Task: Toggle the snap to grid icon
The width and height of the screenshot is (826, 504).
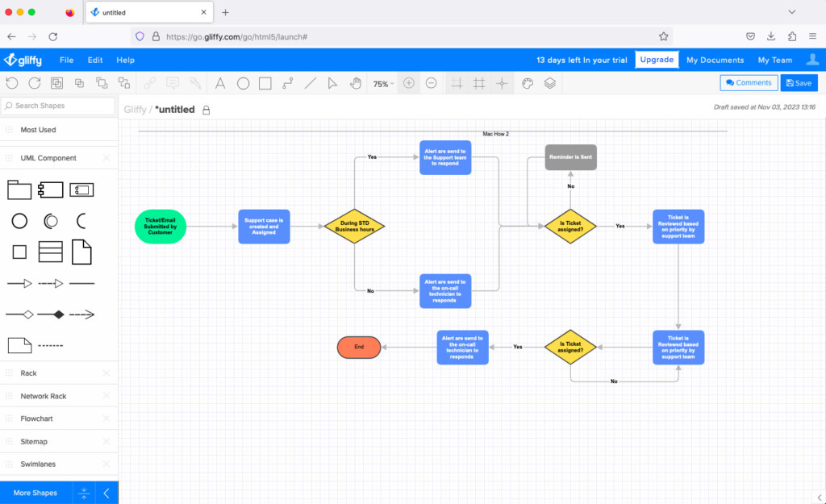Action: pos(457,83)
